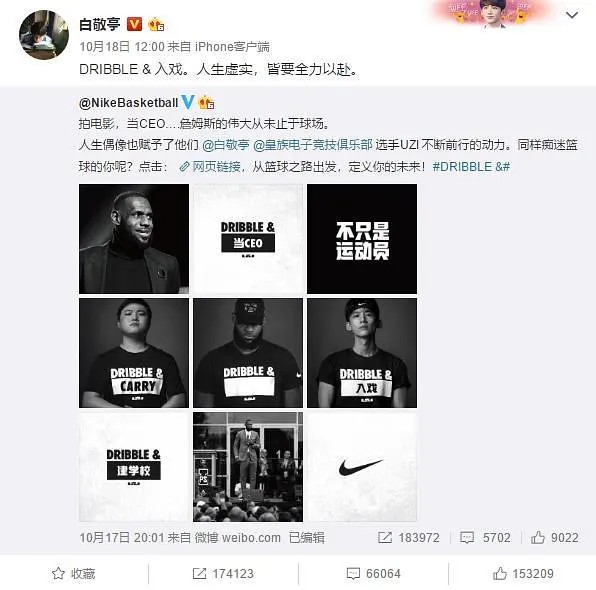The width and height of the screenshot is (596, 590).
Task: Open 白敬亭's profile avatar
Action: (x=44, y=35)
